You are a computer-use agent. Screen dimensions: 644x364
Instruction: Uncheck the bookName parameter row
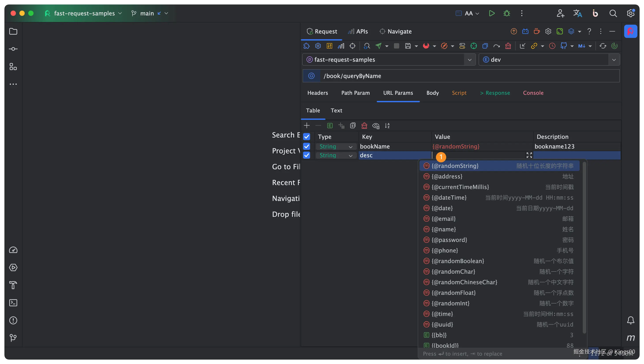307,146
